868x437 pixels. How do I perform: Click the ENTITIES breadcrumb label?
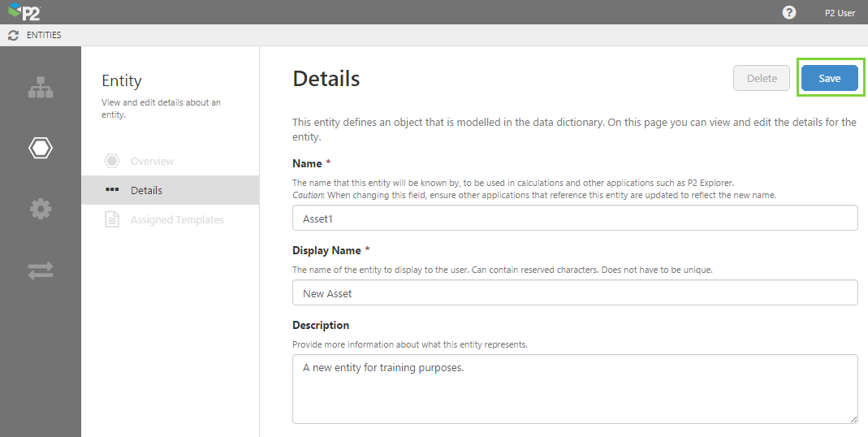point(43,35)
